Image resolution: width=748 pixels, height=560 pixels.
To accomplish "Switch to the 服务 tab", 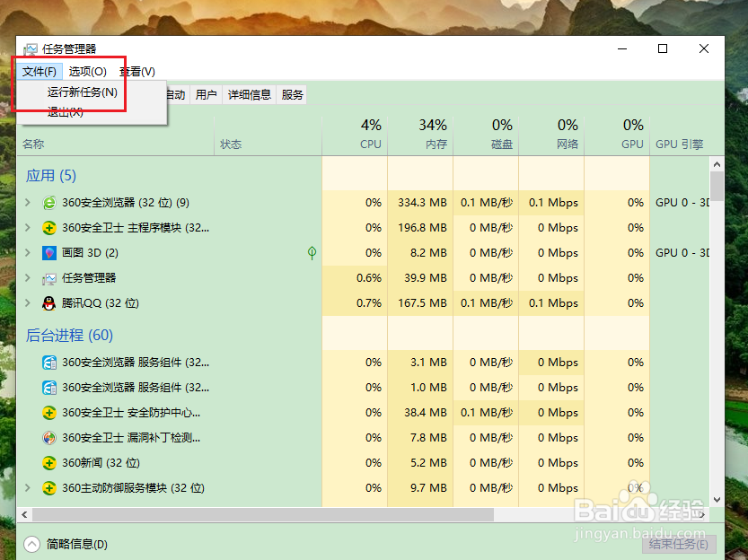I will [x=291, y=94].
